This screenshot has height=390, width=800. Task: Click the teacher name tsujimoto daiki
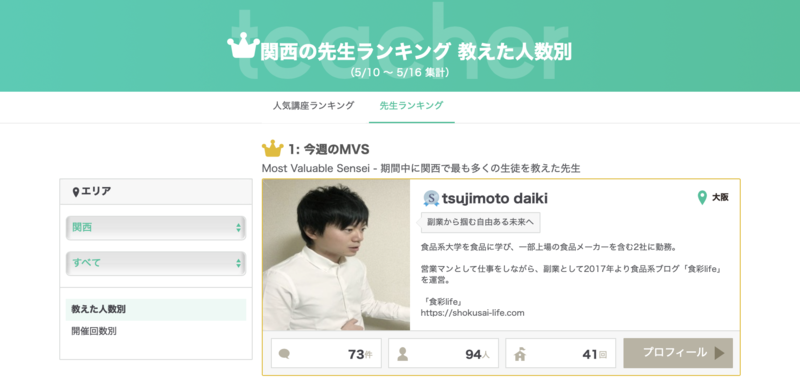pos(495,199)
